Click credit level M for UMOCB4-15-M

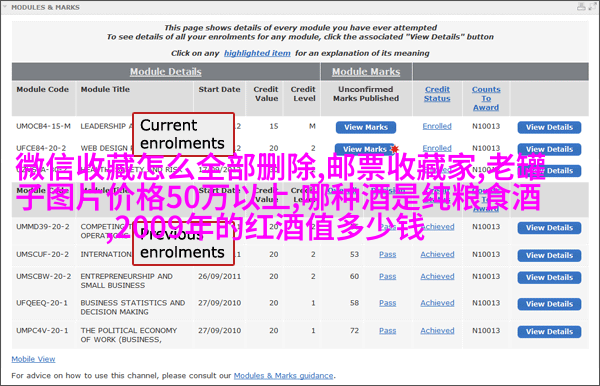click(x=312, y=126)
